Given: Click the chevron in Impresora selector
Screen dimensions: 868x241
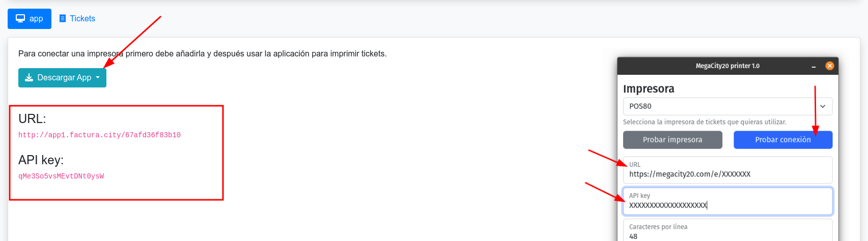Looking at the screenshot, I should pos(823,106).
